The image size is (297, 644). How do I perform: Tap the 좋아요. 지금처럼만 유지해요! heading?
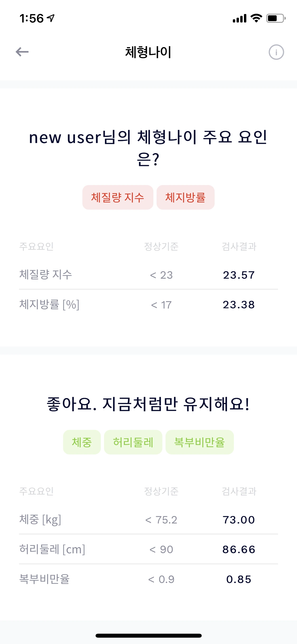click(148, 404)
